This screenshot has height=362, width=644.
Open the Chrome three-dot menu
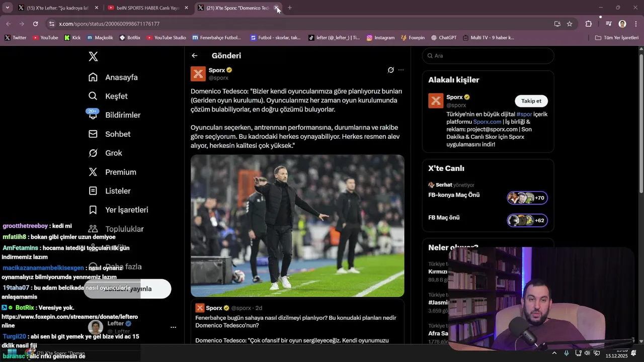coord(636,24)
